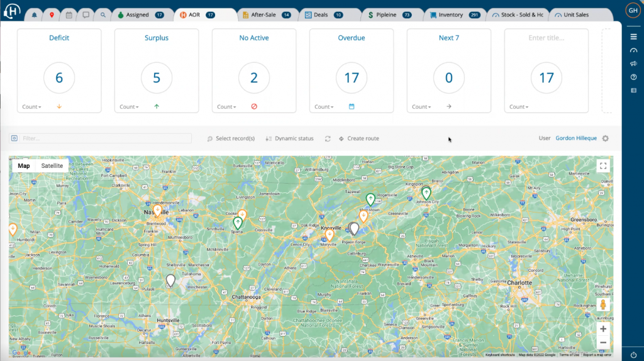Select the gray pin near Pulaski
The image size is (644, 361).
170,280
